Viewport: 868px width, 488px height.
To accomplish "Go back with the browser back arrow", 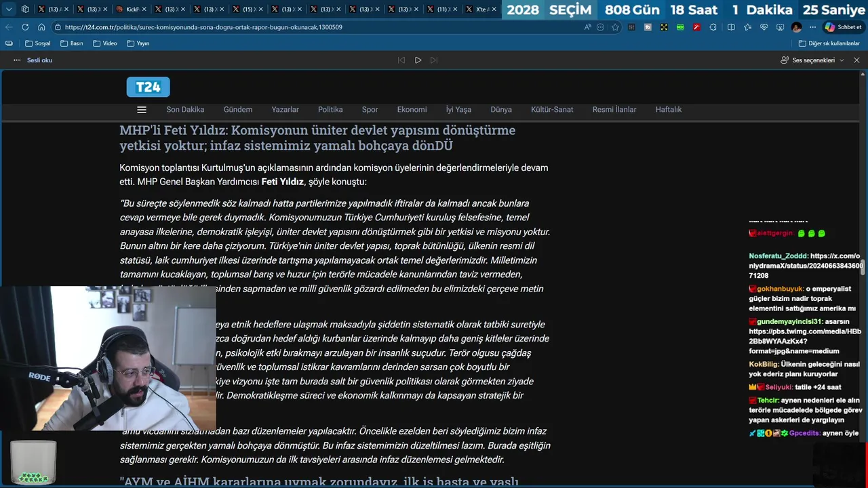I will click(9, 27).
